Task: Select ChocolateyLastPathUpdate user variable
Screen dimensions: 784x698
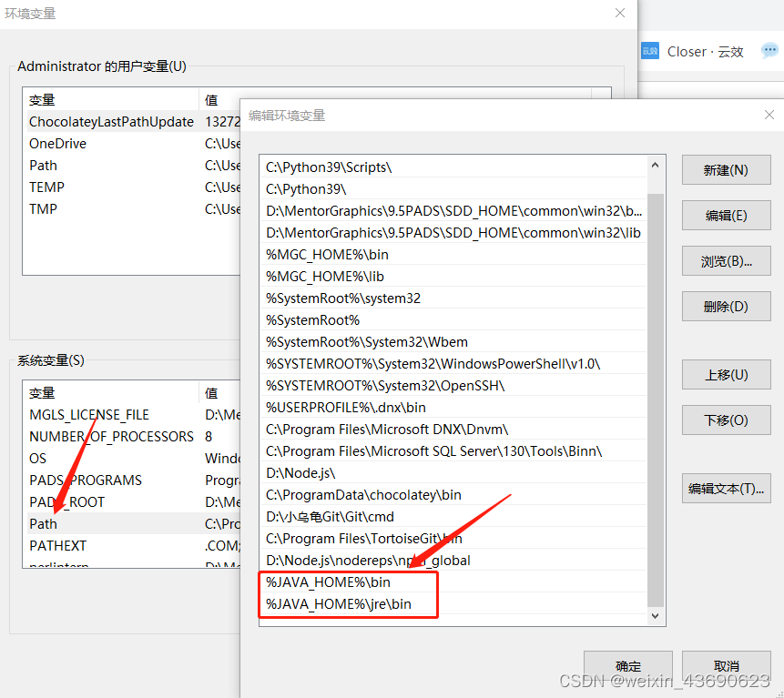Action: 134,121
